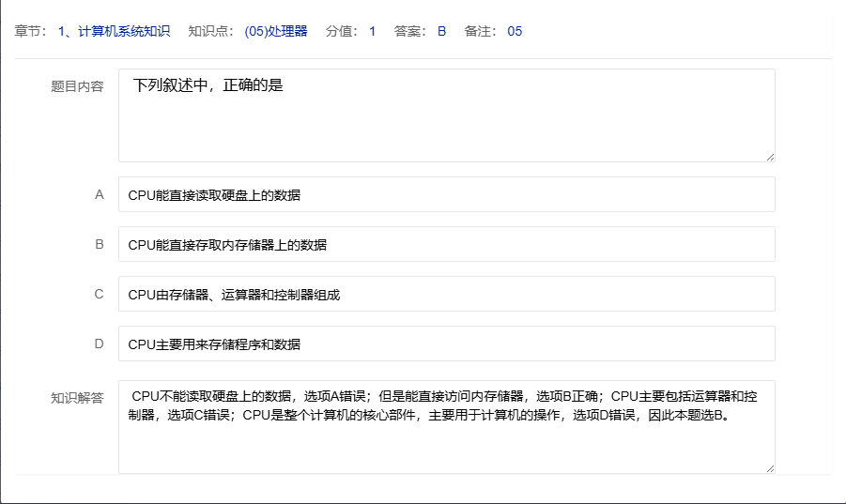Focus the 题目内容 question text area
This screenshot has height=504, width=846.
click(x=446, y=115)
